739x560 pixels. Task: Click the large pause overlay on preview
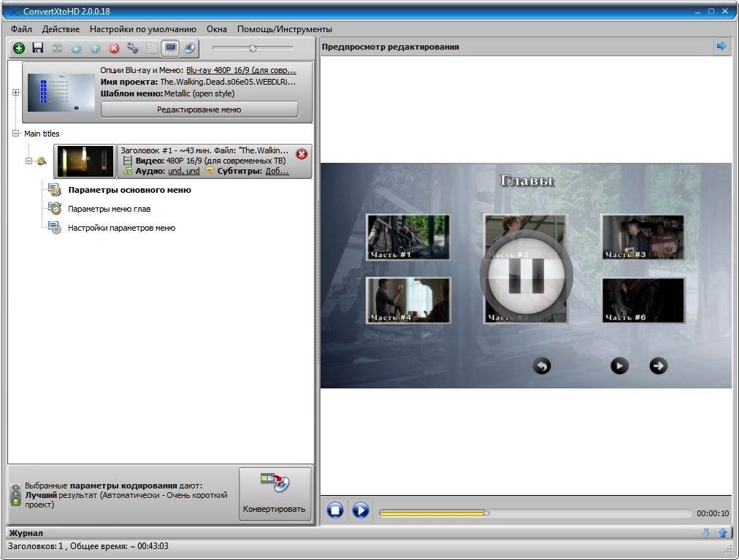527,277
